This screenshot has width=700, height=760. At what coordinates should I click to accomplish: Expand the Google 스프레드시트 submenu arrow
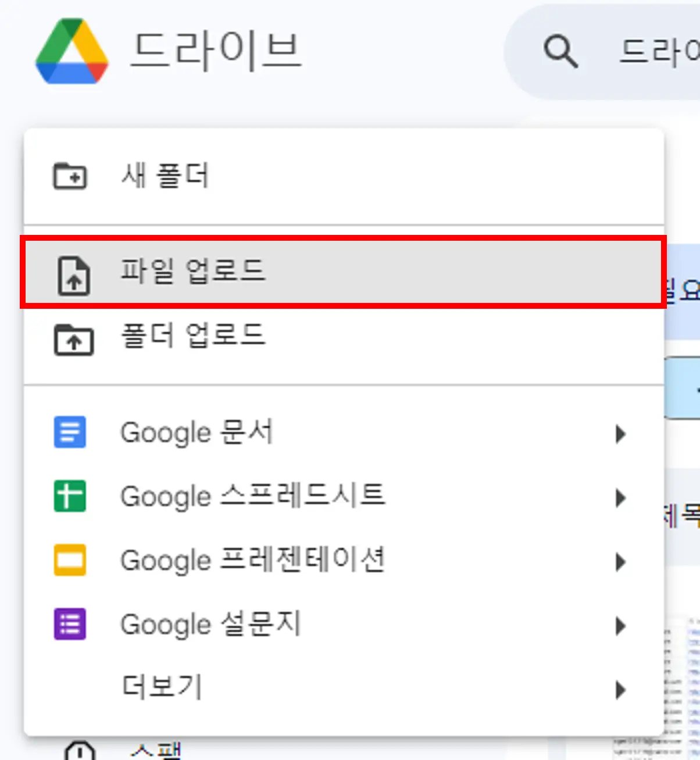[620, 498]
